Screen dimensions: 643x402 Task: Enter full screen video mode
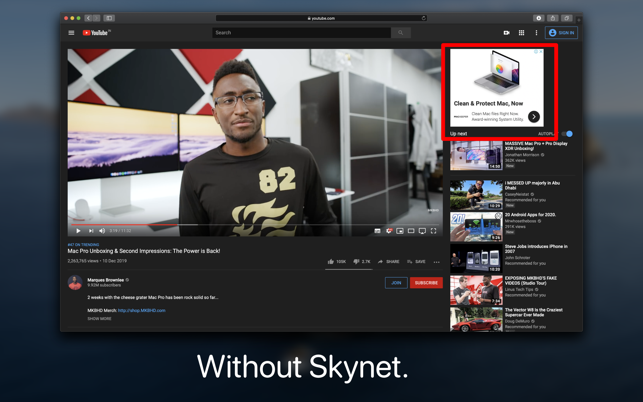click(x=434, y=231)
